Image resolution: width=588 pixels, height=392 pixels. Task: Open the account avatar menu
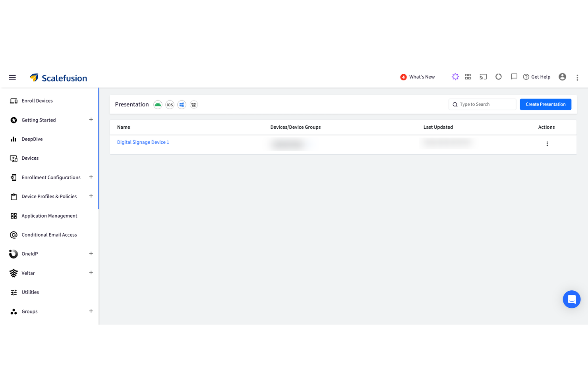(x=562, y=77)
